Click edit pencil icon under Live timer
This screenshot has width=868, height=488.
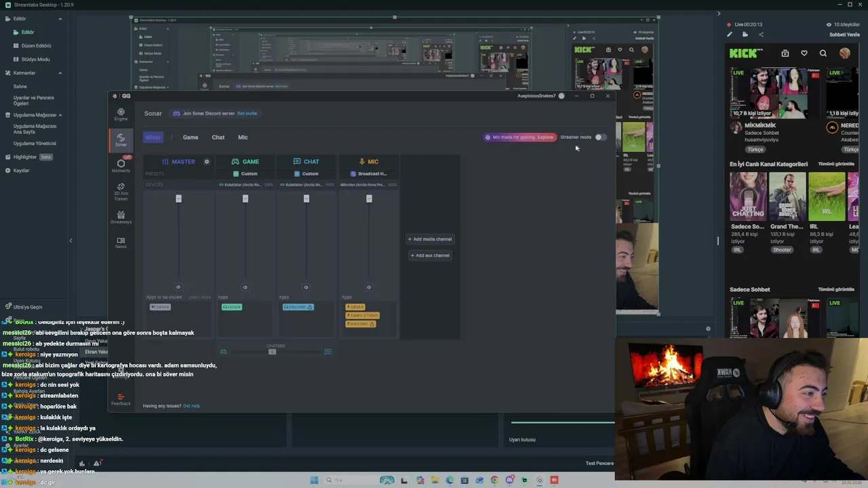pos(730,35)
